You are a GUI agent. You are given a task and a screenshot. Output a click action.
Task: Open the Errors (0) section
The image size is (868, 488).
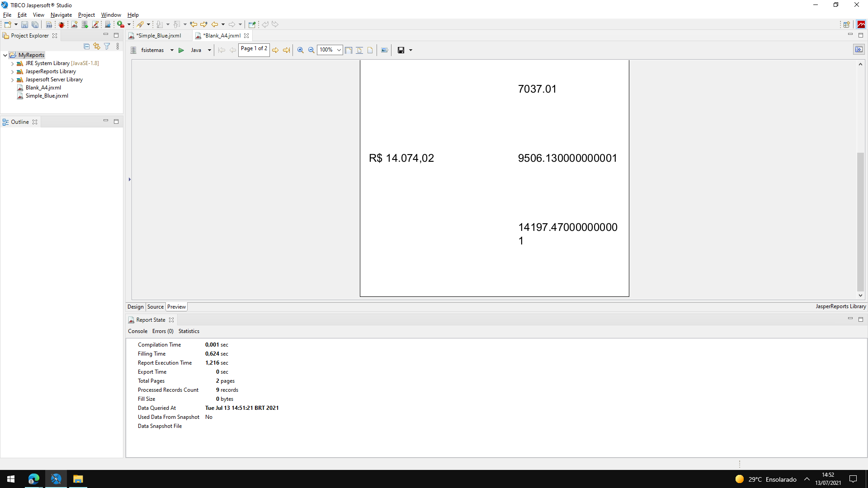[x=163, y=331]
